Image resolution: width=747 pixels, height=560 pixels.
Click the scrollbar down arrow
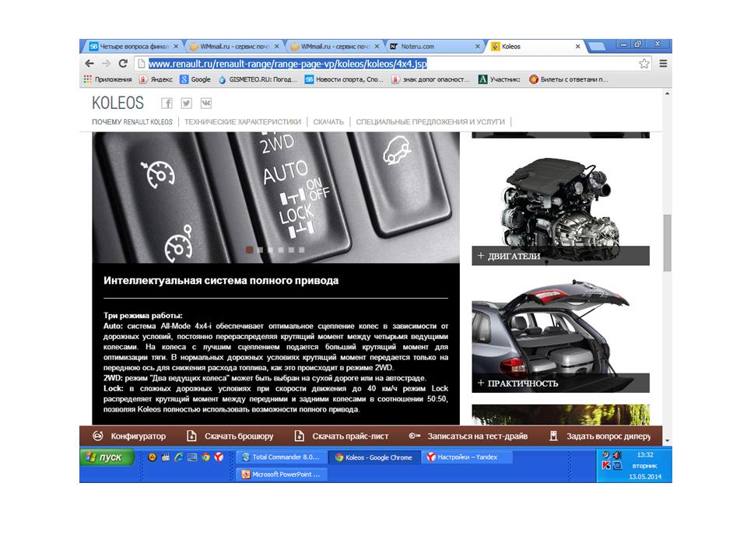pyautogui.click(x=667, y=440)
